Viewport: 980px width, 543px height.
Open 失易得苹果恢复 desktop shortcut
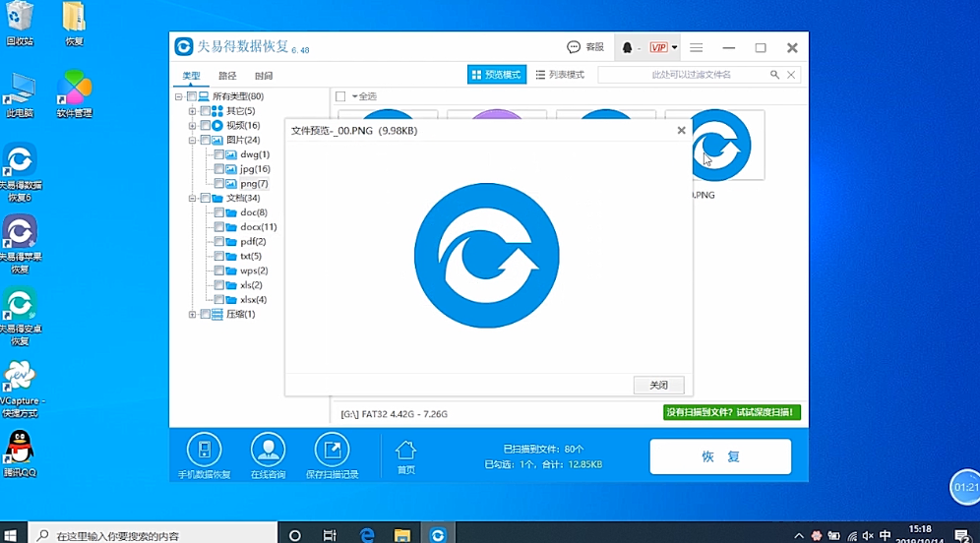point(20,244)
